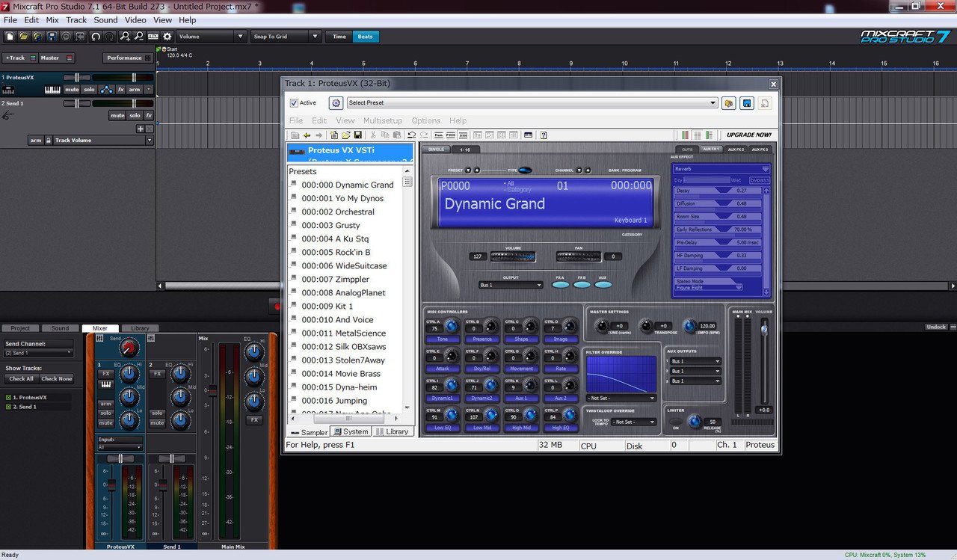The width and height of the screenshot is (957, 560).
Task: Click the Zoom Out magnifier icon
Action: 139,36
